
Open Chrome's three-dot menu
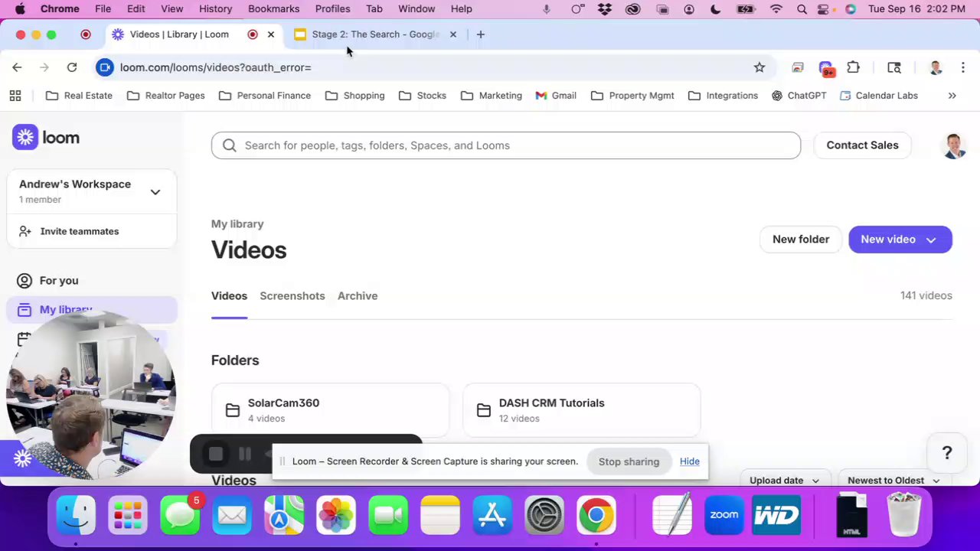[963, 67]
